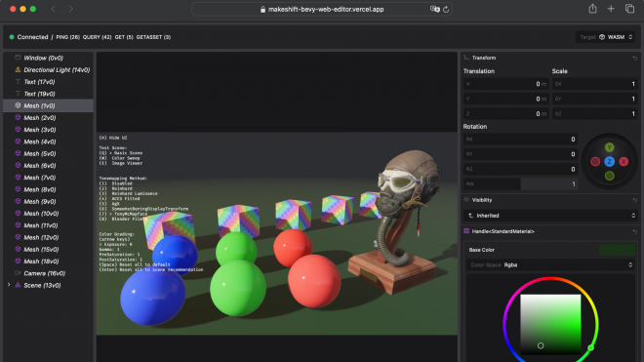This screenshot has height=362, width=644.
Task: Edit the Translation Z field
Action: coord(506,114)
